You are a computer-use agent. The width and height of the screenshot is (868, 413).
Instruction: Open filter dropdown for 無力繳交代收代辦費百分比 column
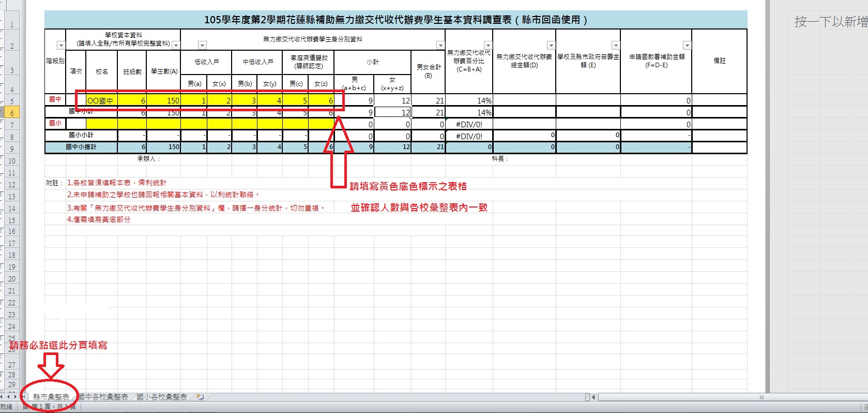pos(488,46)
